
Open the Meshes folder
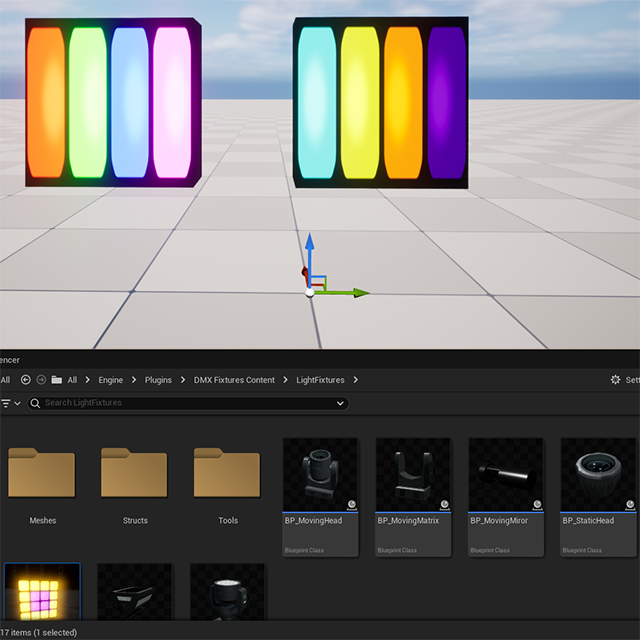(x=42, y=474)
